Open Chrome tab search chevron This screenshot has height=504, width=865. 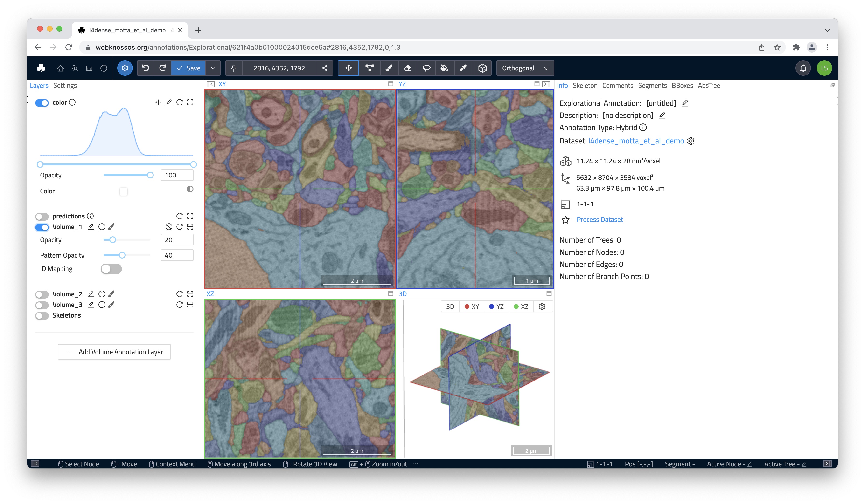click(827, 30)
